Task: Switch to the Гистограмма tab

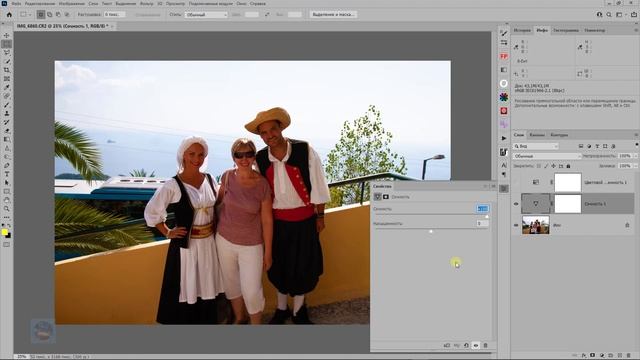Action: [x=566, y=30]
